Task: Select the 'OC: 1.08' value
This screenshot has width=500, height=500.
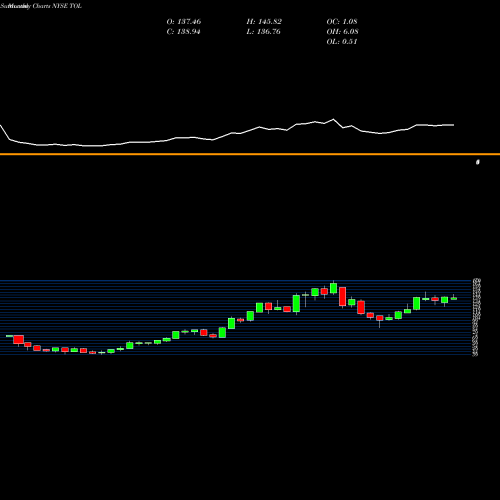Action: click(342, 22)
